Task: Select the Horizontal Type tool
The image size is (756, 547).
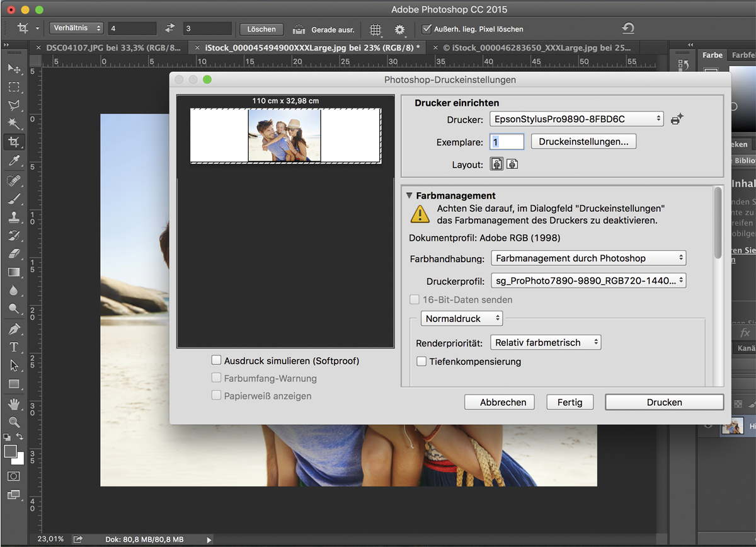Action: [14, 347]
